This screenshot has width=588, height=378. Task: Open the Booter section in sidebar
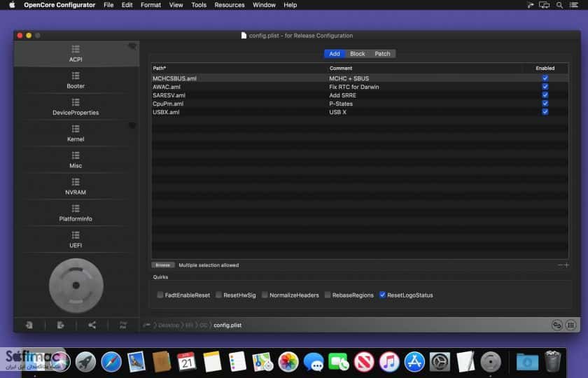coord(76,80)
